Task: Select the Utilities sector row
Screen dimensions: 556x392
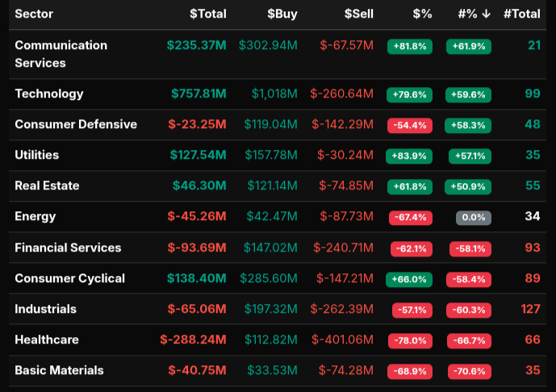Action: [x=36, y=155]
